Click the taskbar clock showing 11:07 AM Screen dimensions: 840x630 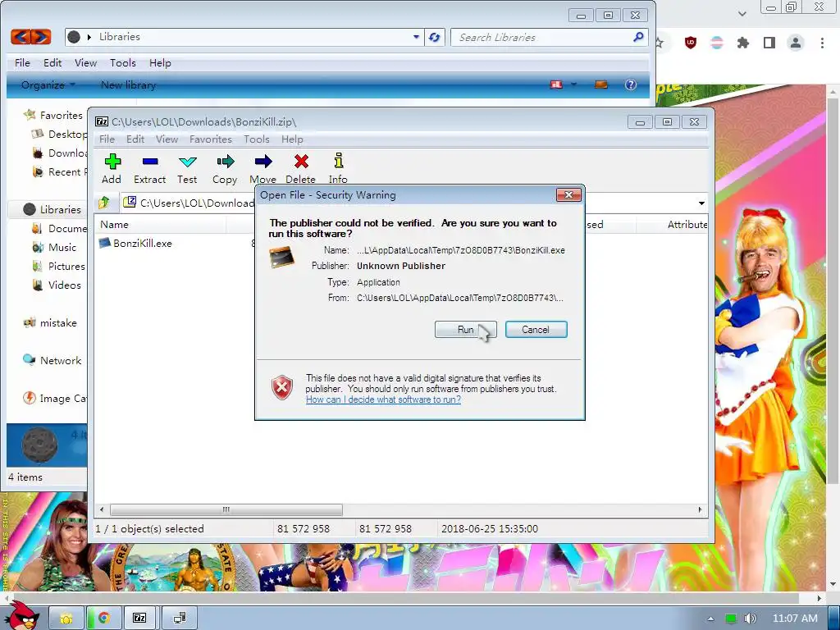tap(795, 619)
